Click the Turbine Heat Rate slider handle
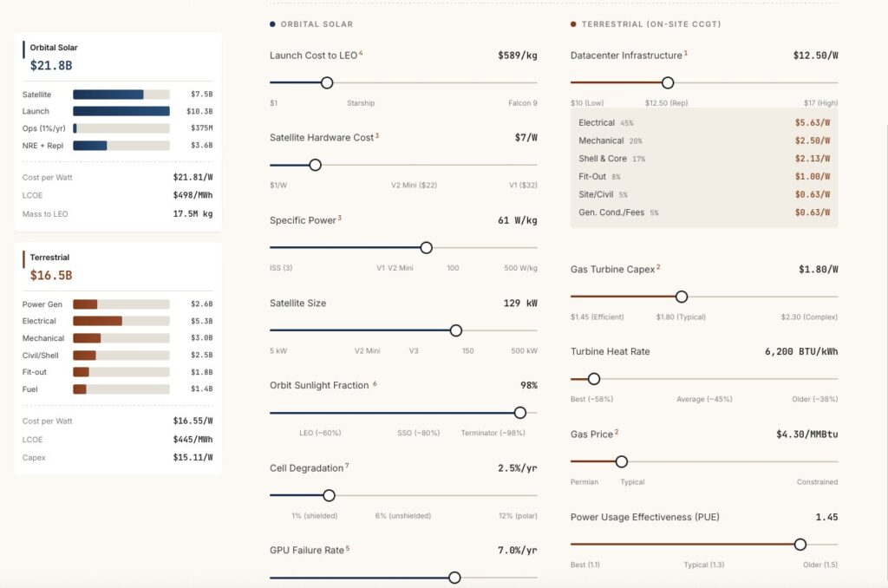This screenshot has width=888, height=588. (x=594, y=379)
